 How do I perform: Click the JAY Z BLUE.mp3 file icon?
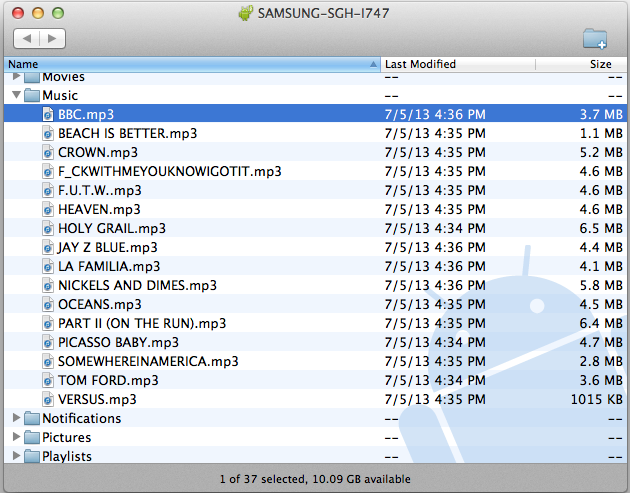pos(48,247)
